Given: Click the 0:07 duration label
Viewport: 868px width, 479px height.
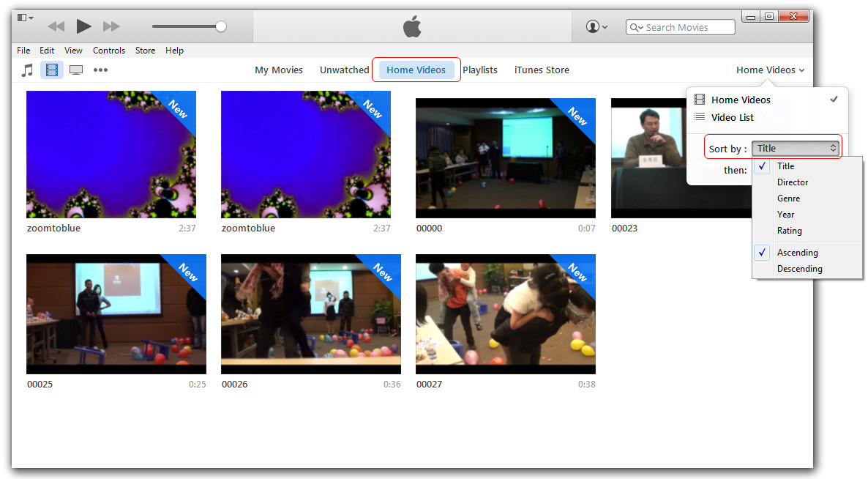Looking at the screenshot, I should pyautogui.click(x=587, y=229).
